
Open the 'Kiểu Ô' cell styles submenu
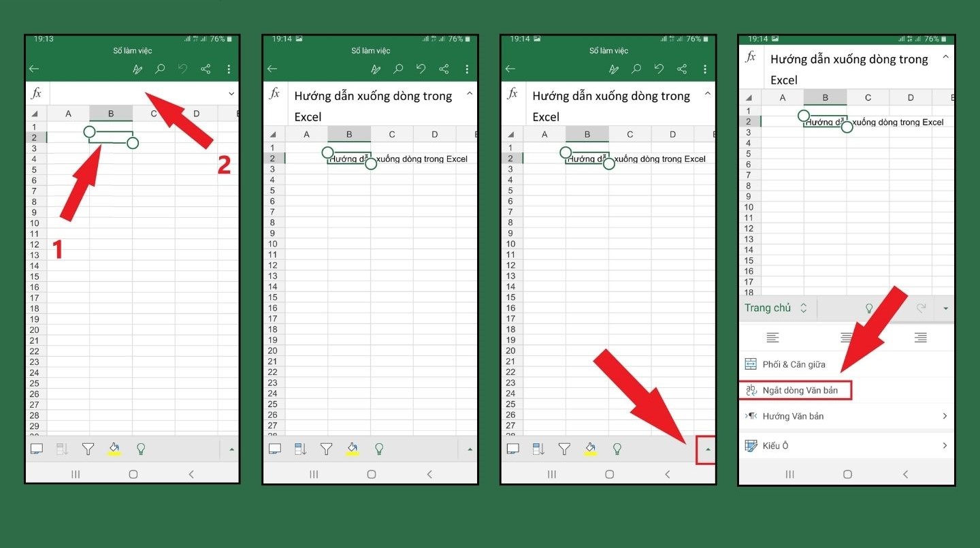[x=847, y=446]
